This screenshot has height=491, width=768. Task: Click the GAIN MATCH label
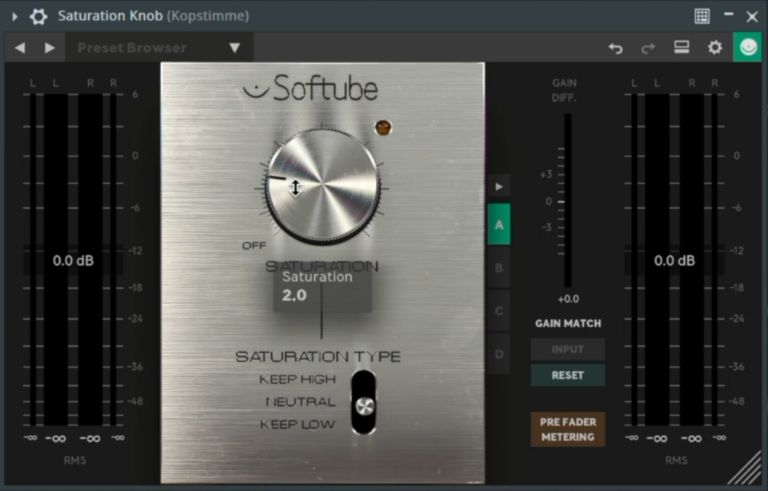568,323
